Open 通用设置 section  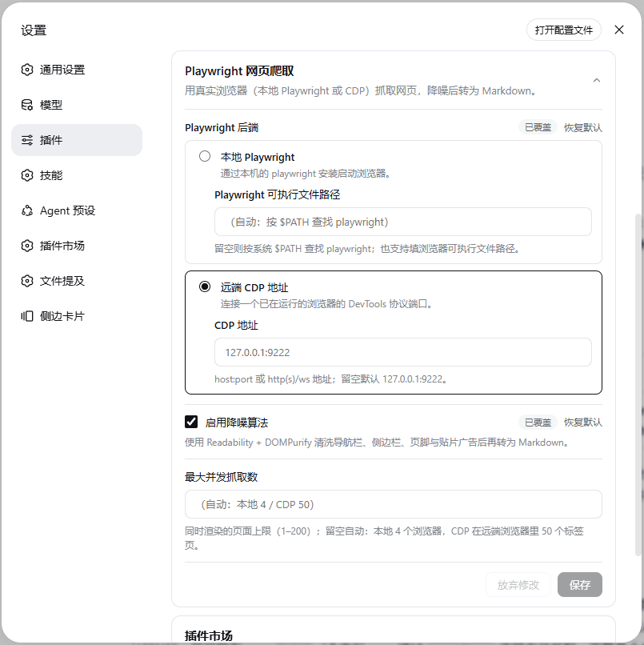[x=77, y=70]
